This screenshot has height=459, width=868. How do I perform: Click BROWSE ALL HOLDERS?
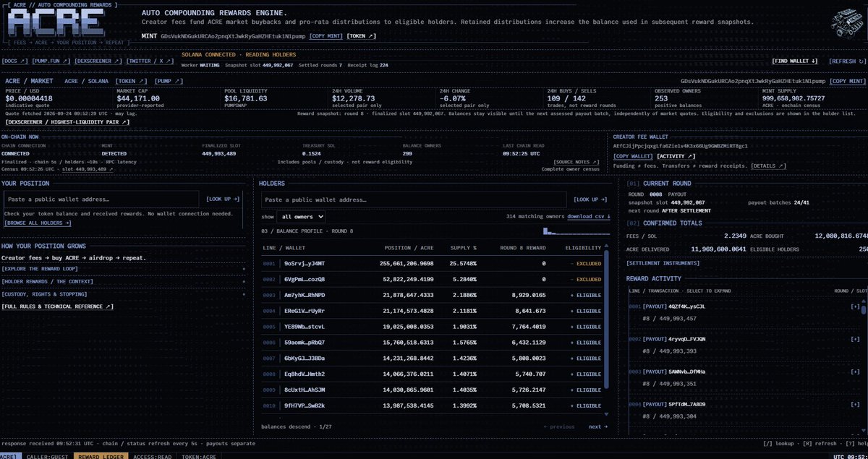point(38,223)
